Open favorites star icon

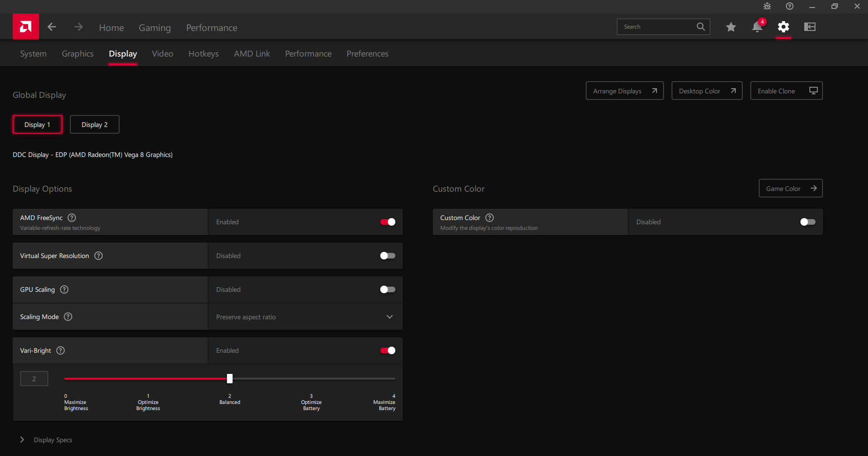731,27
